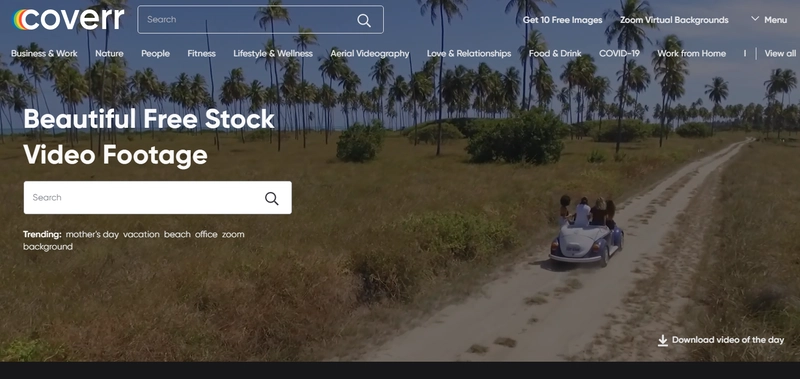The image size is (800, 379).
Task: Open Work from Home category
Action: coord(691,54)
